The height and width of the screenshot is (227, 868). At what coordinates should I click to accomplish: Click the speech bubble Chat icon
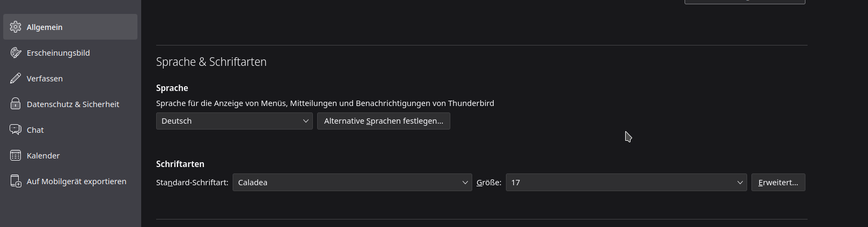coord(16,130)
